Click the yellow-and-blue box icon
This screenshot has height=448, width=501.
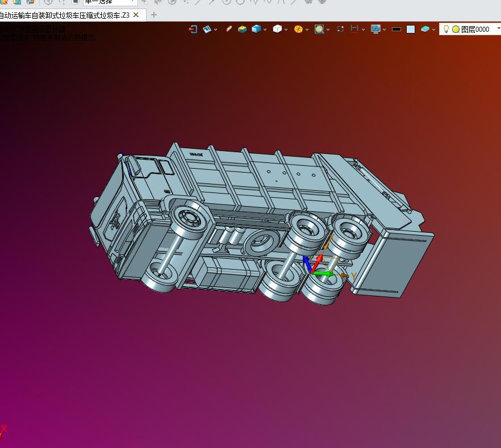coord(242,29)
